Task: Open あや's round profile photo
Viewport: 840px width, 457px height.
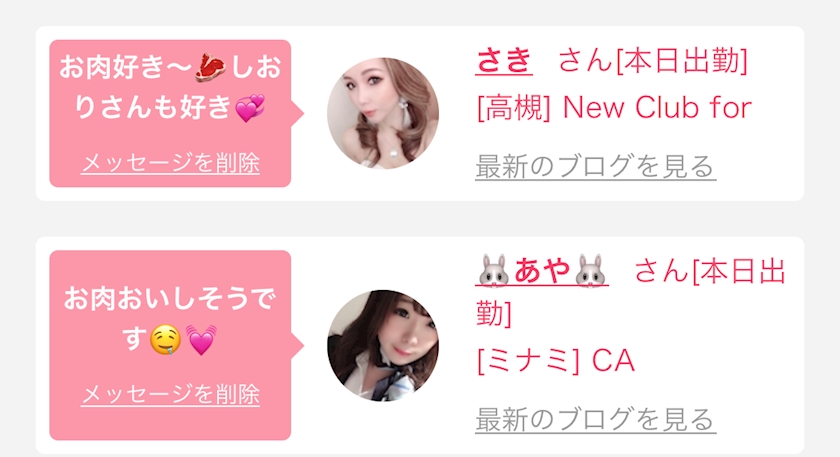Action: (x=383, y=345)
